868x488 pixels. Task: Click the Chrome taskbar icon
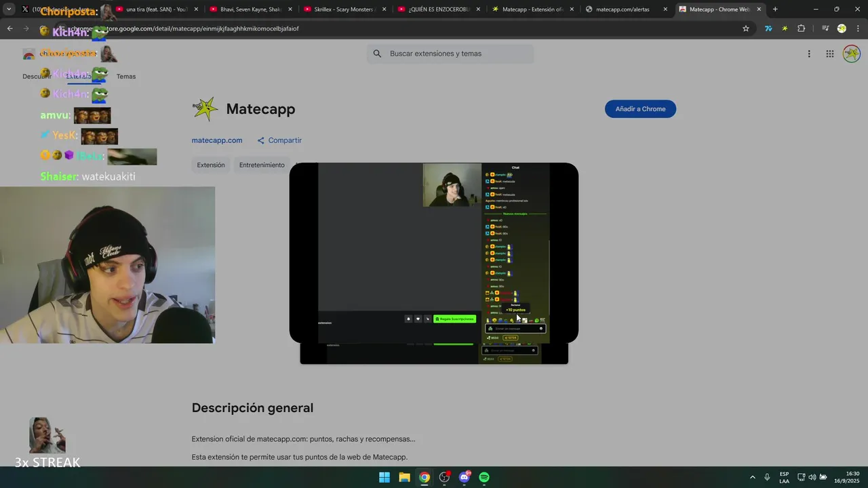point(425,477)
